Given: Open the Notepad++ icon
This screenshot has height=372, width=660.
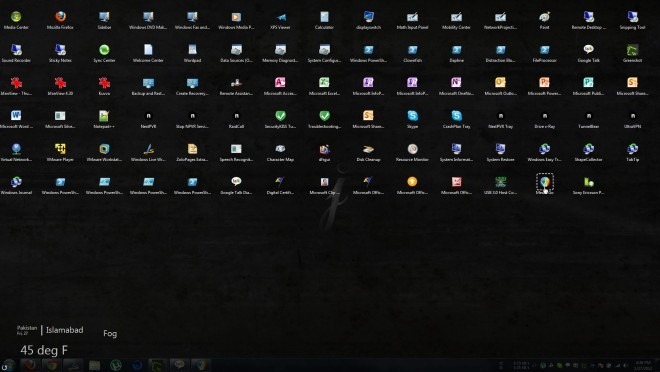Looking at the screenshot, I should [104, 119].
